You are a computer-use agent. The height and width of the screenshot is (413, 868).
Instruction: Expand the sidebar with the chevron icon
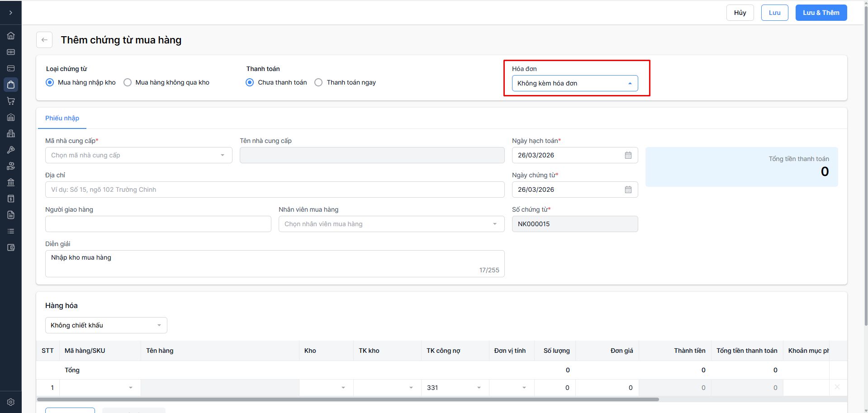tap(11, 13)
